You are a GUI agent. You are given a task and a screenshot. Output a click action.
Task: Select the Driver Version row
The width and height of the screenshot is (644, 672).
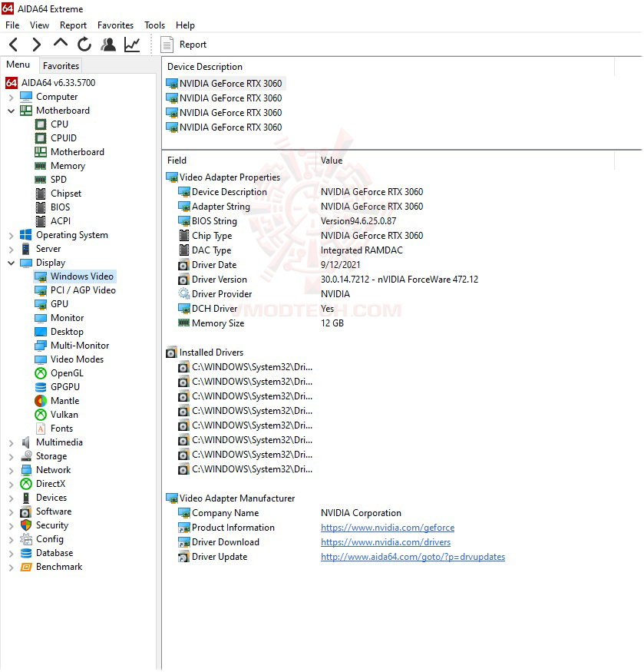click(328, 280)
